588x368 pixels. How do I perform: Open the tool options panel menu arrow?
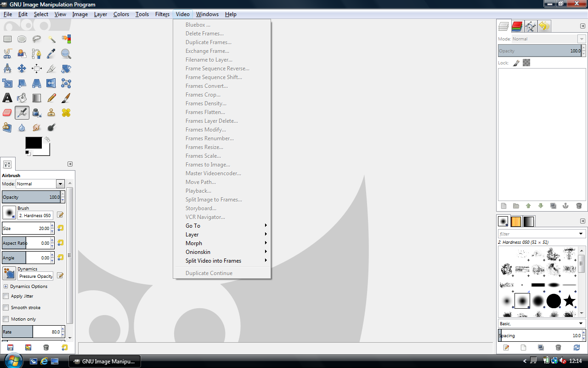(70, 164)
